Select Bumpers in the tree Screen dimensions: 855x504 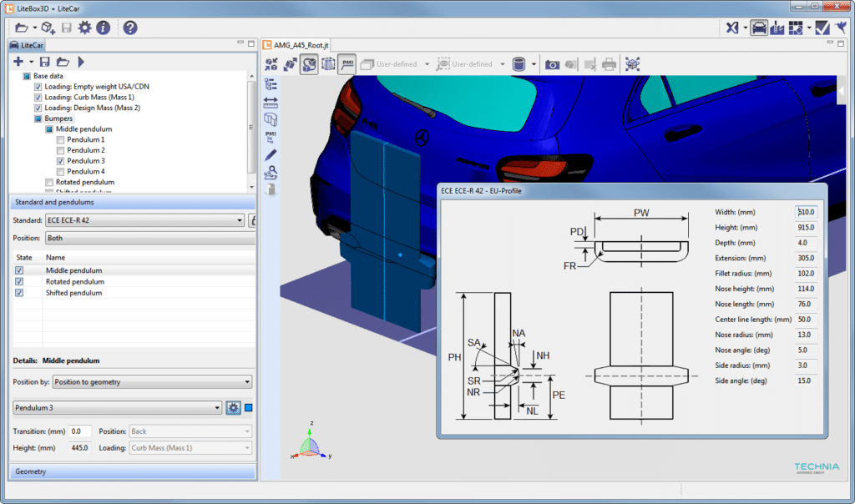click(58, 118)
